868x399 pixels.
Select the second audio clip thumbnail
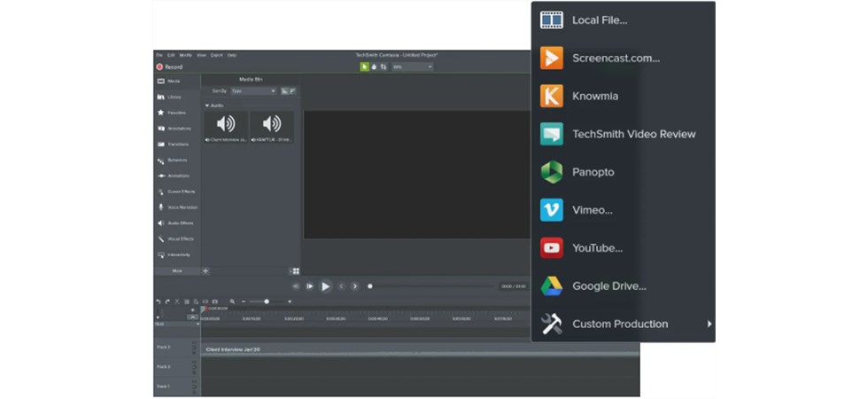[x=272, y=127]
